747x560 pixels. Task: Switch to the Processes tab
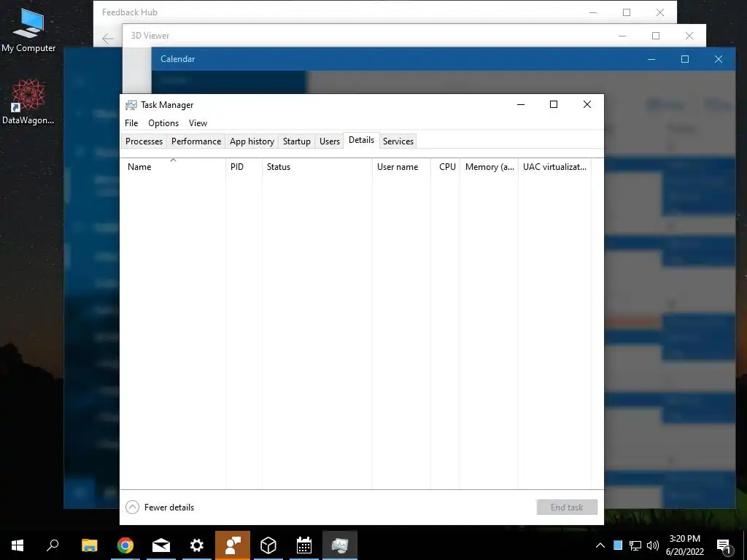[144, 141]
